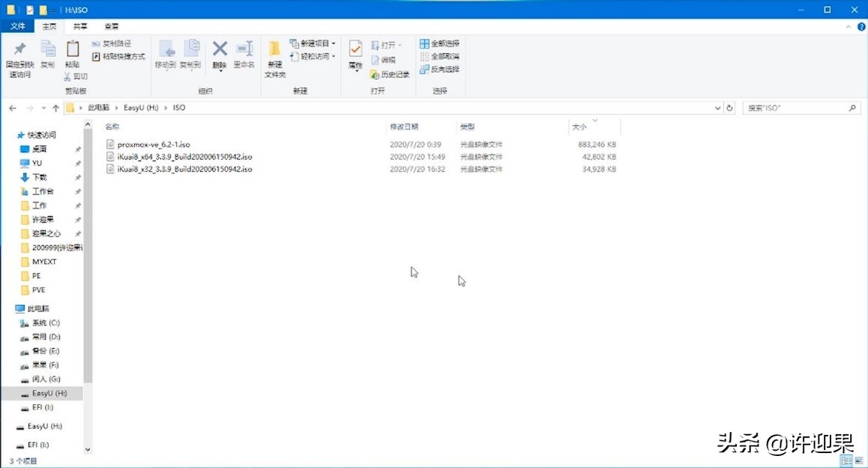Screen dimensions: 868x468
Task: Choose 复制路径 (Copy path)
Action: tap(111, 43)
